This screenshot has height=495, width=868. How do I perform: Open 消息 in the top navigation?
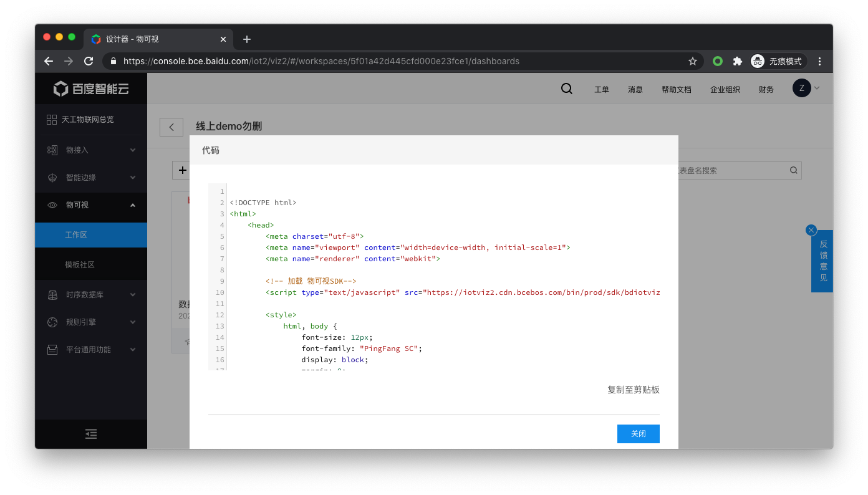coord(635,90)
